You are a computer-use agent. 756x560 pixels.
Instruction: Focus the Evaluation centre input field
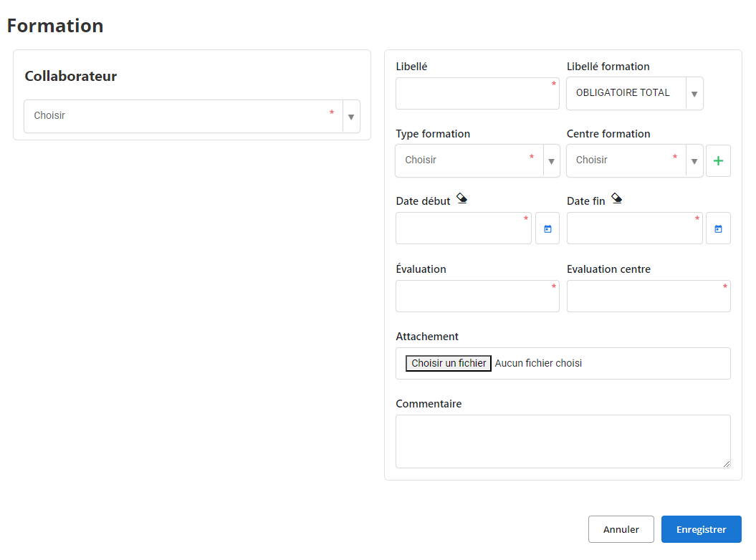649,296
